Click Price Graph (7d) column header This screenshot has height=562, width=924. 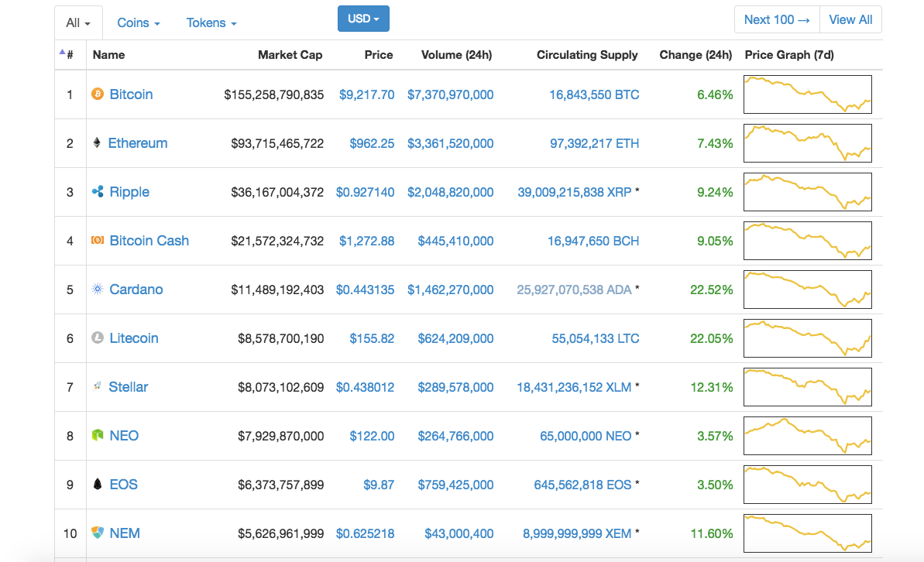point(789,55)
